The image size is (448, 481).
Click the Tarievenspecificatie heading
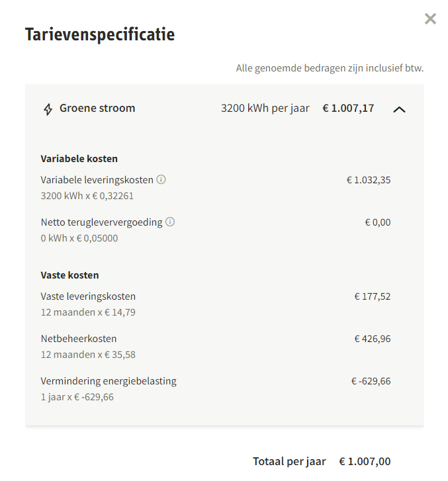click(100, 34)
